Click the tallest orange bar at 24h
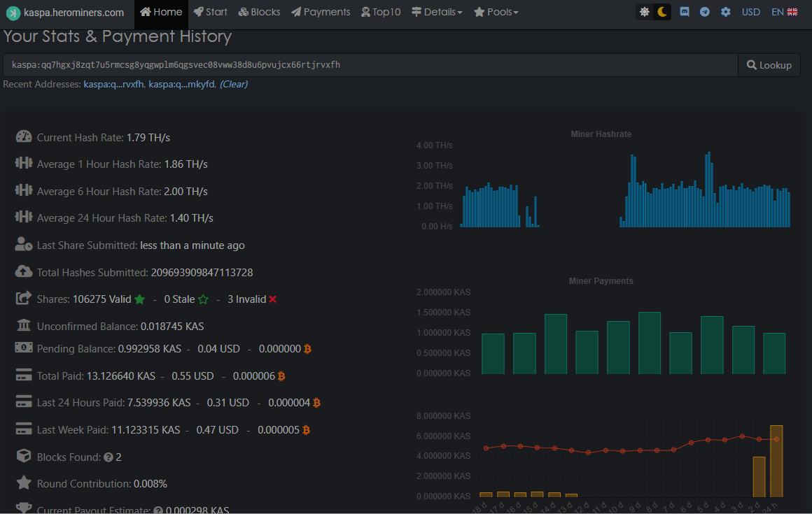 pos(776,461)
